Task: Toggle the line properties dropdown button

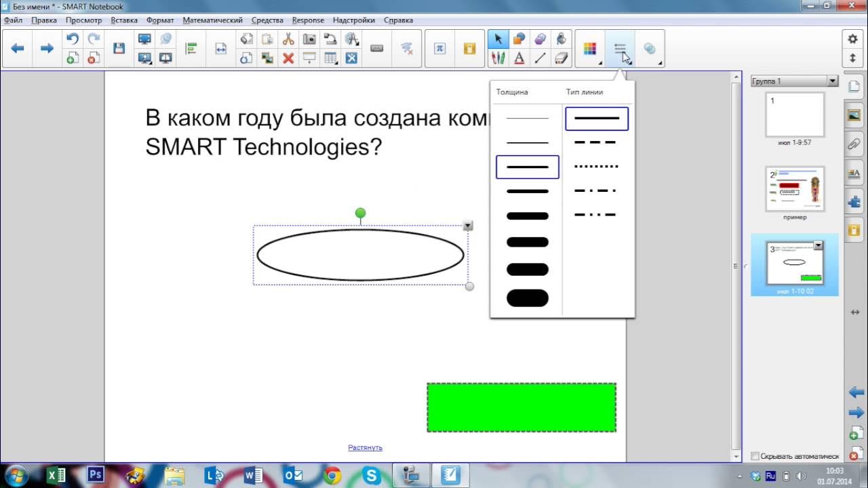Action: coord(620,49)
